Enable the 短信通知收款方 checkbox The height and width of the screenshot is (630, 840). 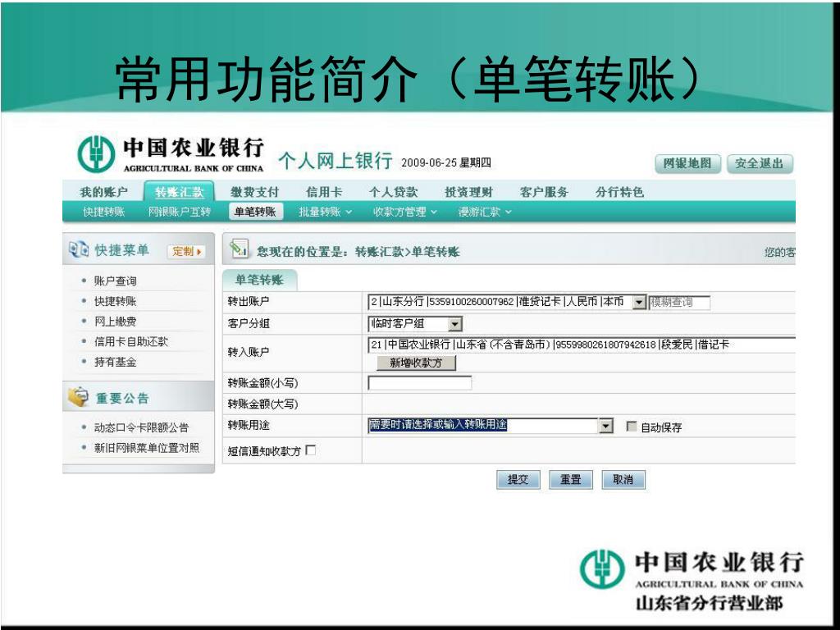click(x=311, y=450)
